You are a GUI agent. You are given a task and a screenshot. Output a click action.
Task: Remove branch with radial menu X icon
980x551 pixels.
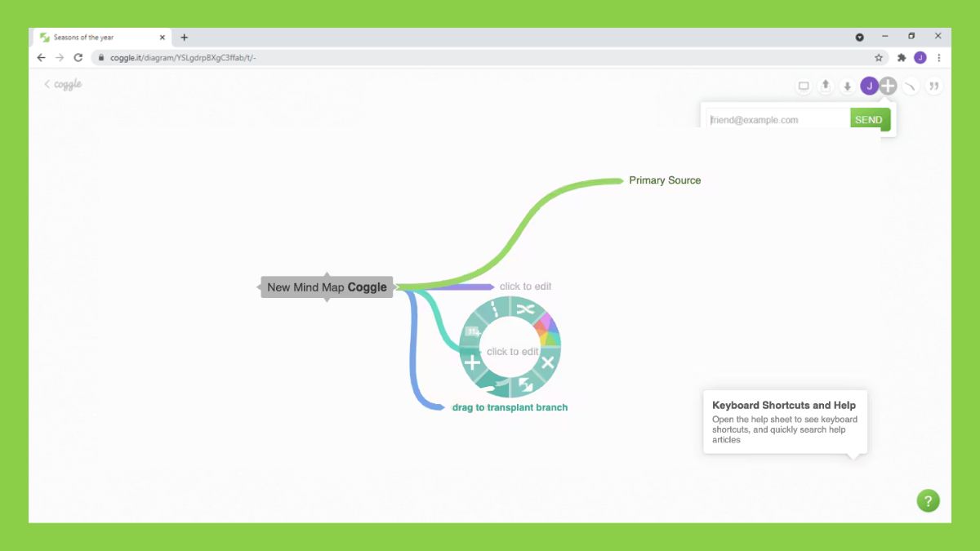coord(547,362)
